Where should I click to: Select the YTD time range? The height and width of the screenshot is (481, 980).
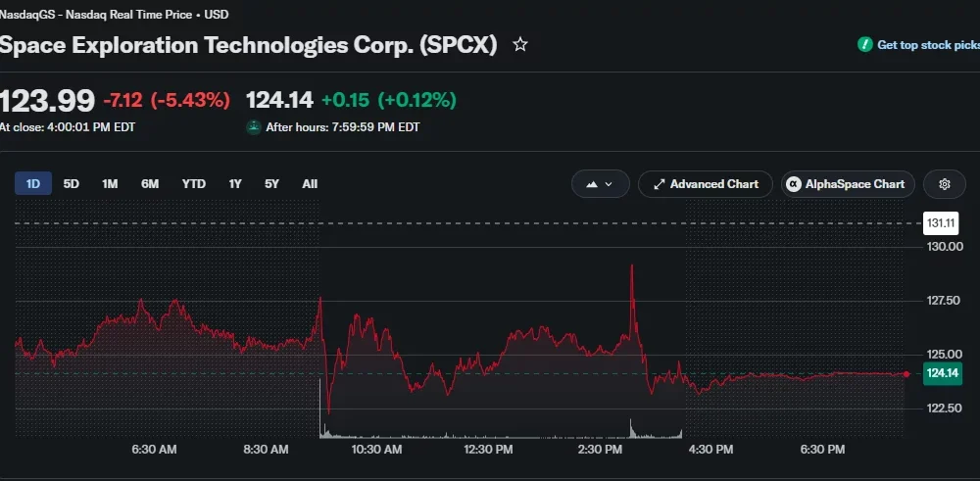194,184
